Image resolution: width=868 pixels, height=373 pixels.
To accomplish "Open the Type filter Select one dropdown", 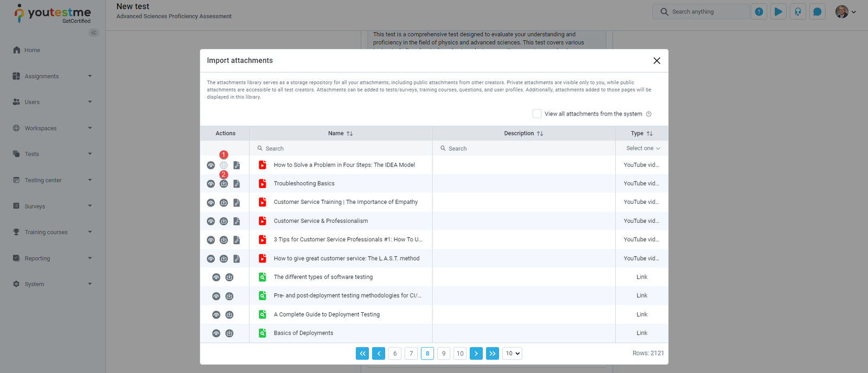I will click(x=642, y=149).
